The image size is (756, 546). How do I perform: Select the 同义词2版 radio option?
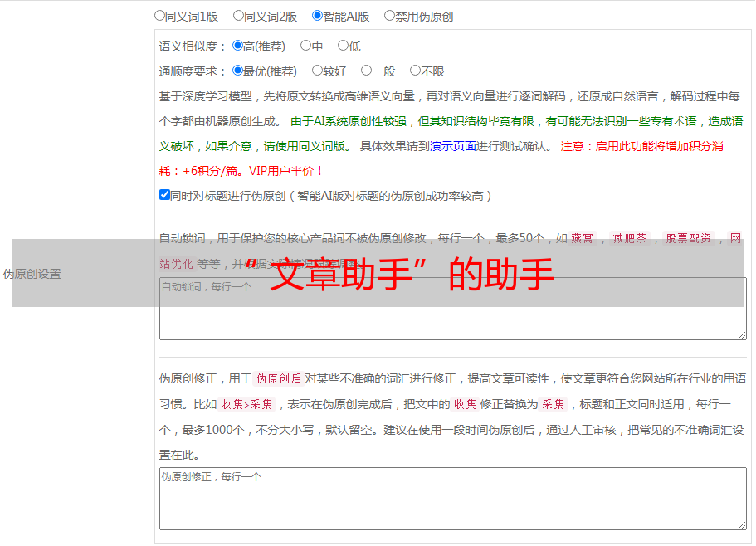point(238,15)
